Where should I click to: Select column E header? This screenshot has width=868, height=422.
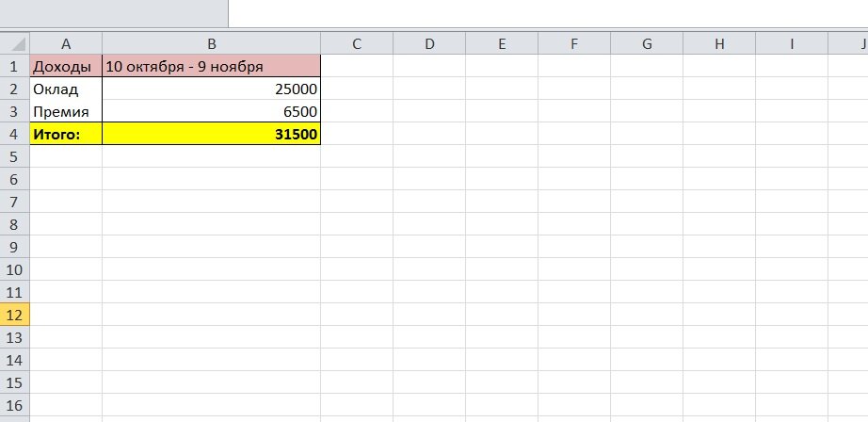pos(502,43)
